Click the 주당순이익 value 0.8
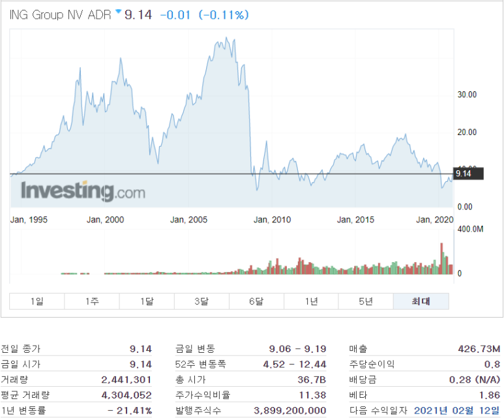The width and height of the screenshot is (504, 420). [x=492, y=364]
